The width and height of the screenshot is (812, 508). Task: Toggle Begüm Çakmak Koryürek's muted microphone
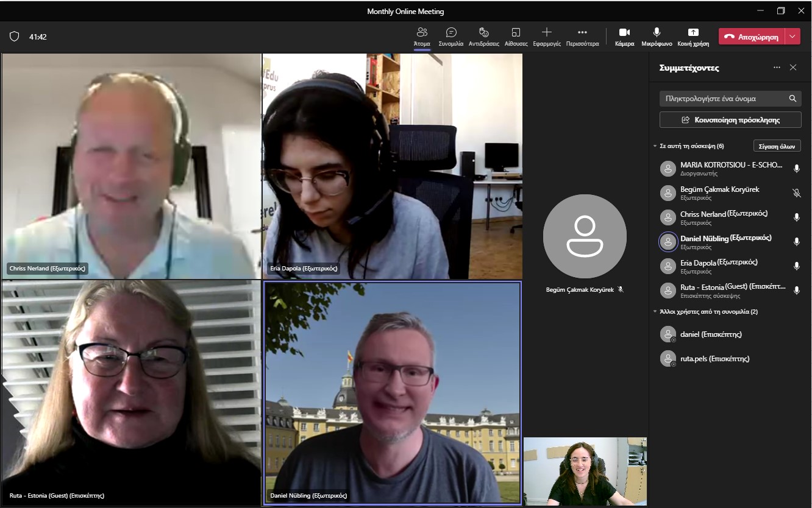click(x=796, y=193)
